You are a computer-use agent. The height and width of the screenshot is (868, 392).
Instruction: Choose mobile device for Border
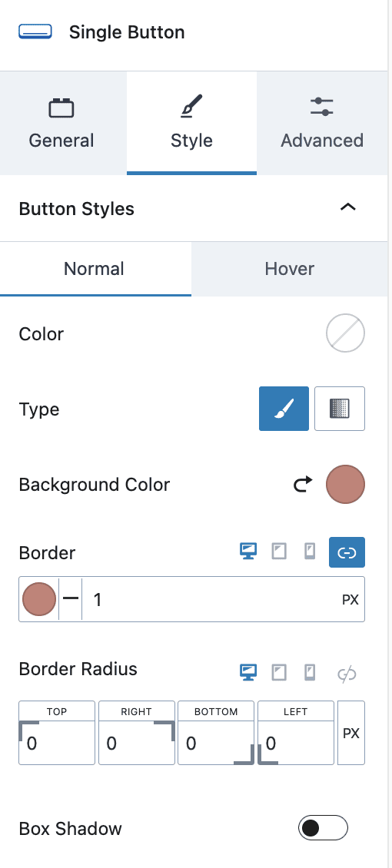[310, 552]
